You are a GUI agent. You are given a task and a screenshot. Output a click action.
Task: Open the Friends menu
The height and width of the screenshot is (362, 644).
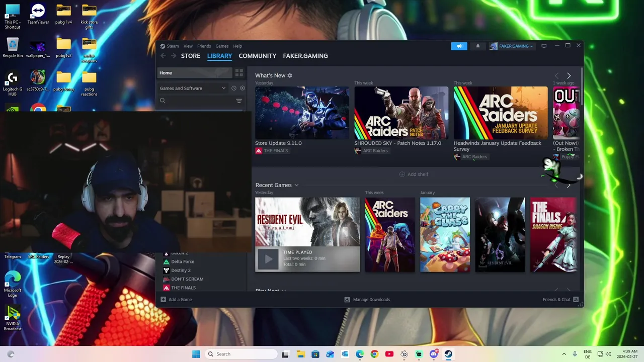click(204, 46)
